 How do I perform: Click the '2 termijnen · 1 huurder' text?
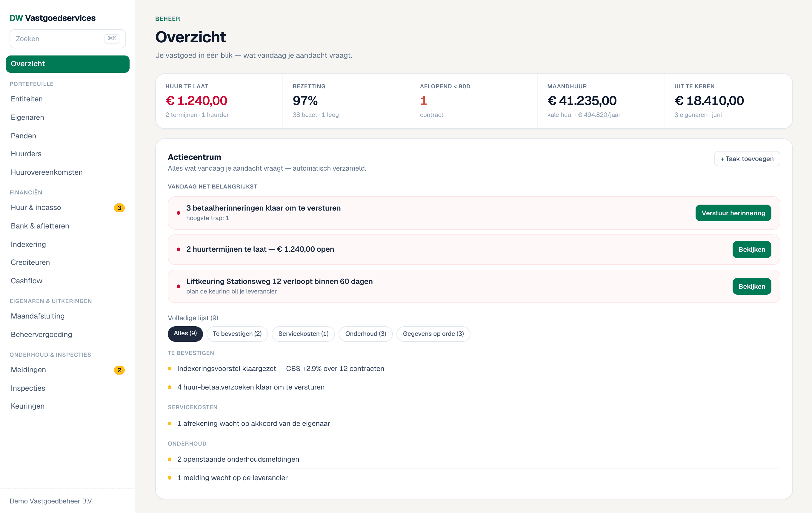pyautogui.click(x=197, y=115)
